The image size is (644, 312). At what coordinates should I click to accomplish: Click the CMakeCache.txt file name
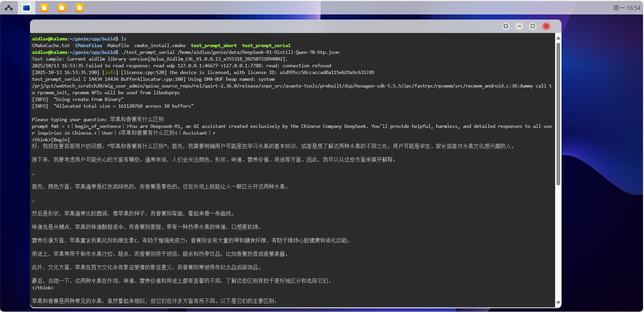tap(51, 45)
